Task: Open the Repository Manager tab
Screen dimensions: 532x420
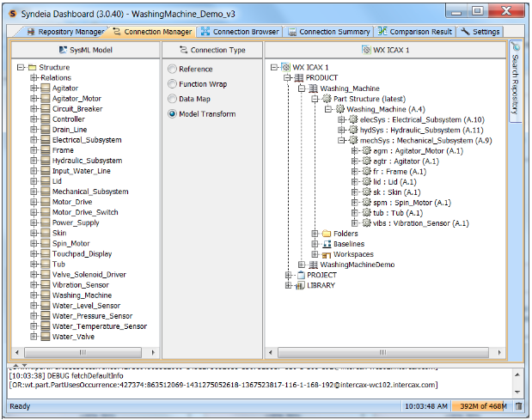Action: point(65,32)
